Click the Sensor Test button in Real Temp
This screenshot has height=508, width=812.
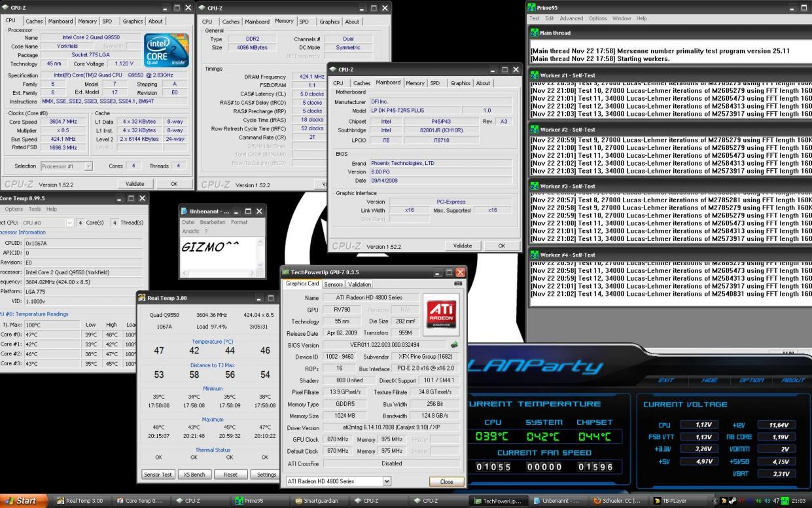(x=158, y=474)
